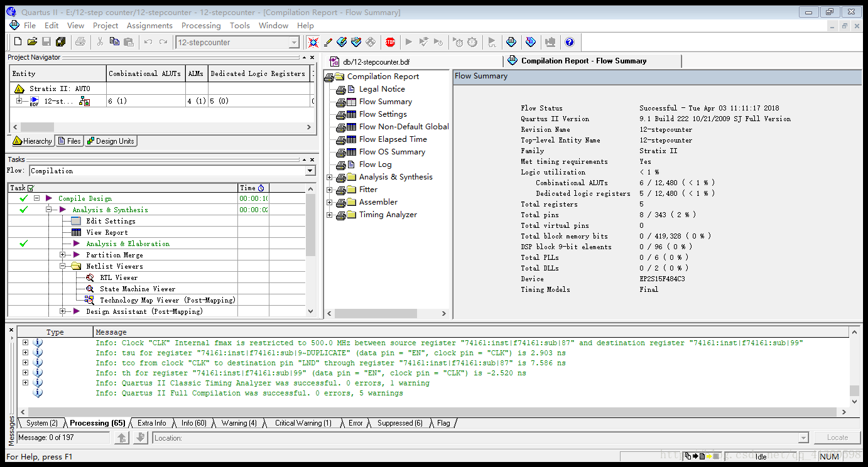This screenshot has height=467, width=868.
Task: Collapse the Netlist Viewers task folder
Action: 63,266
